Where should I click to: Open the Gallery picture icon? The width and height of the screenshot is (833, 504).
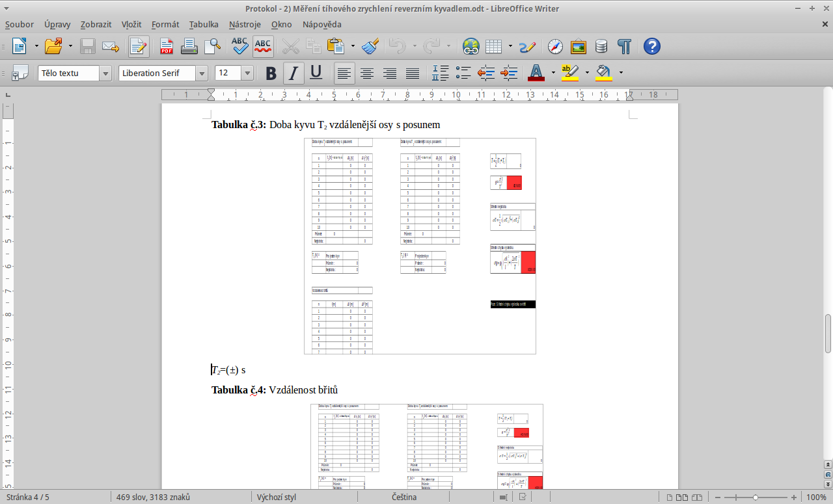click(x=578, y=46)
